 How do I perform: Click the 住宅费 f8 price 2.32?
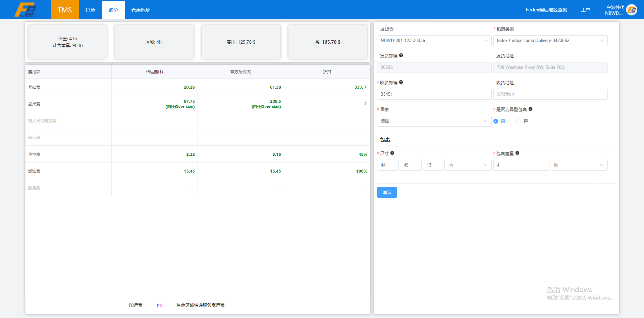[x=191, y=154]
